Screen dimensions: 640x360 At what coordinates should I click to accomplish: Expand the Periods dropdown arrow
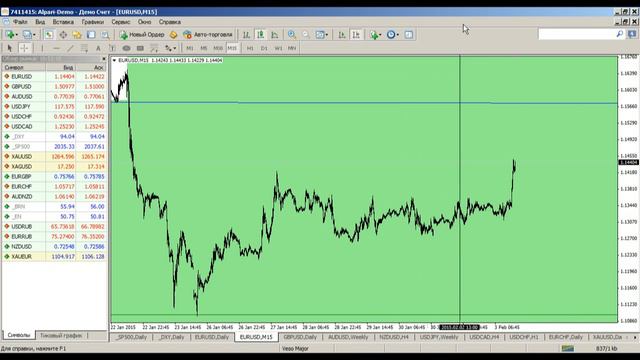pos(398,35)
